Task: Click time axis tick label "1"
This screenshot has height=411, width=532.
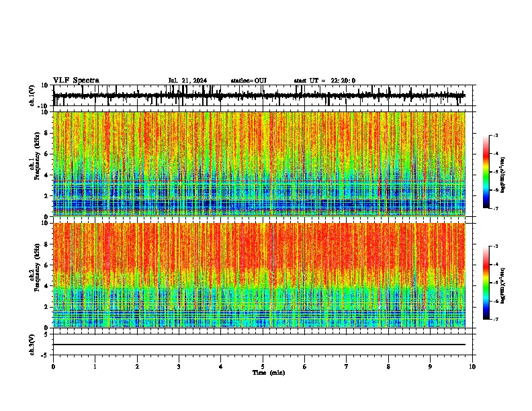Action: (x=95, y=367)
